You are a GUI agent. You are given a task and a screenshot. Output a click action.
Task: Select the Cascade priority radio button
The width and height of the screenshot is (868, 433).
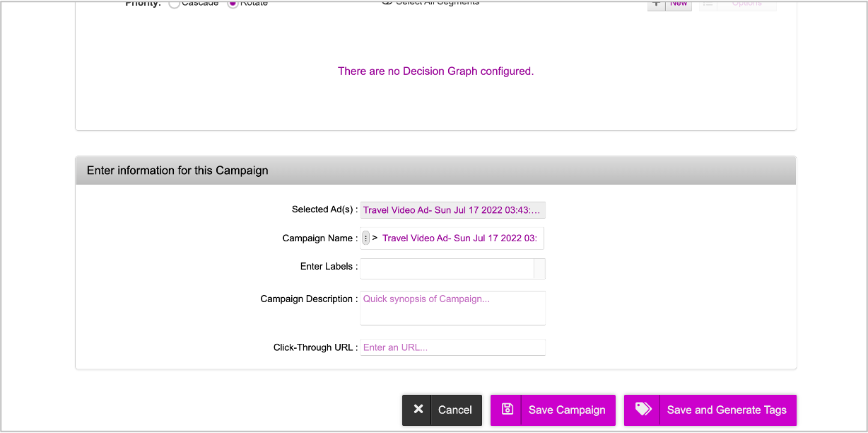tap(174, 4)
